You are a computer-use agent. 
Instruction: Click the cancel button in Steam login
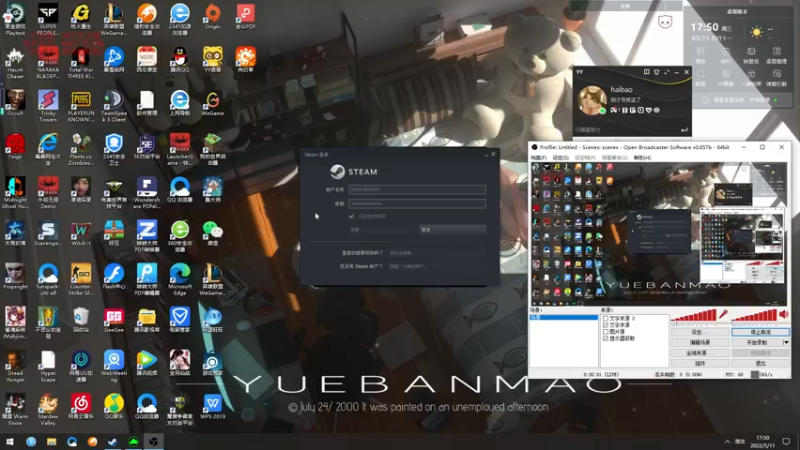point(453,230)
